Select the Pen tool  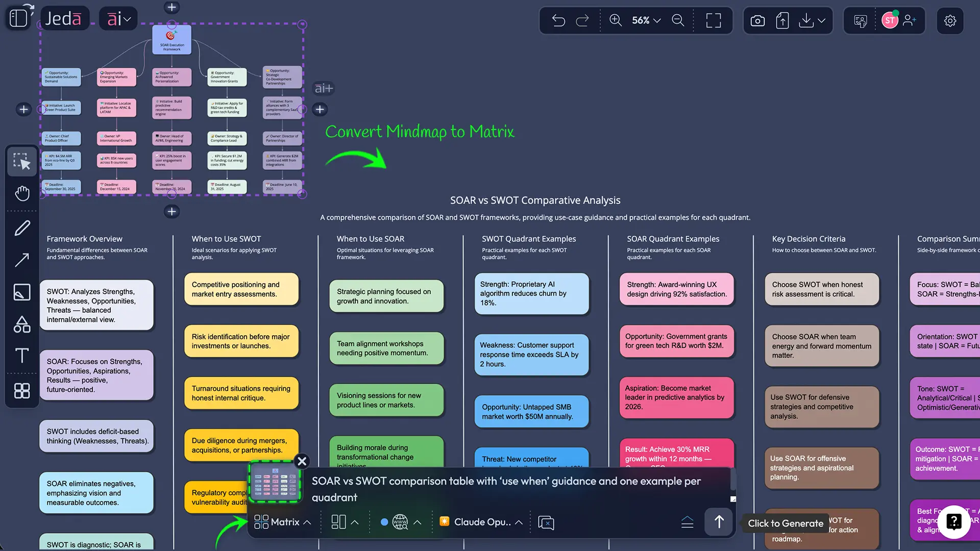[22, 228]
